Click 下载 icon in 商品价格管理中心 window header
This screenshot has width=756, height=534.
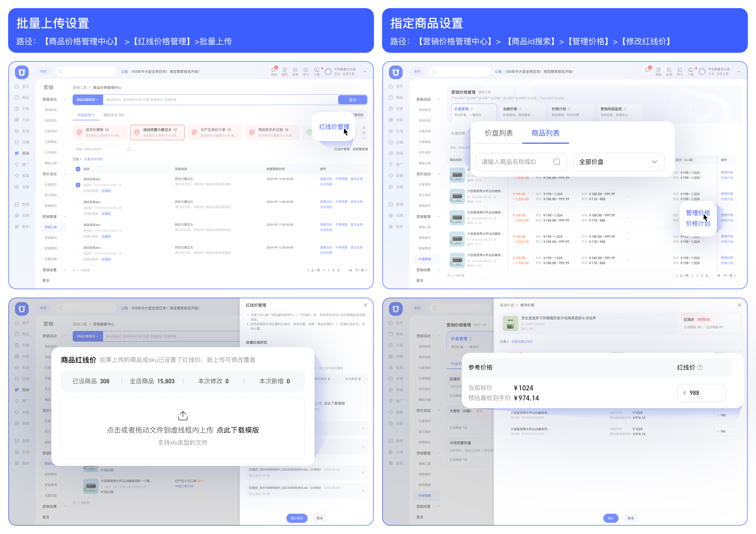[x=317, y=71]
